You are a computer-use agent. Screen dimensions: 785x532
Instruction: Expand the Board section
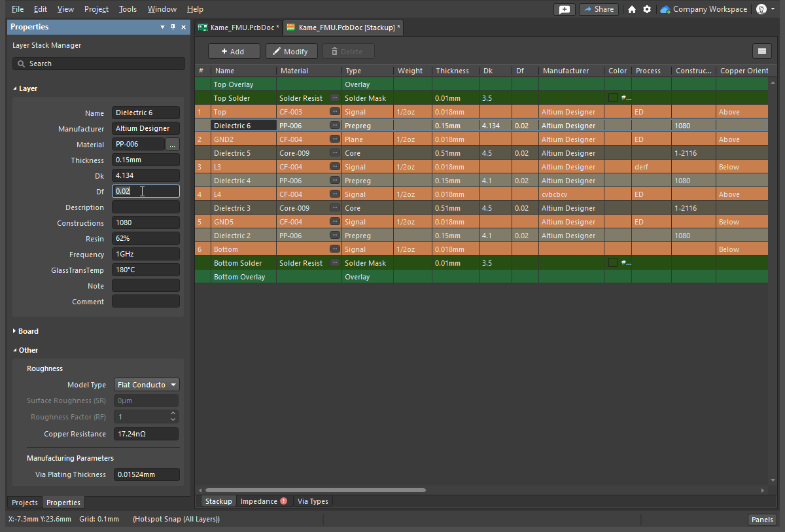(x=27, y=331)
